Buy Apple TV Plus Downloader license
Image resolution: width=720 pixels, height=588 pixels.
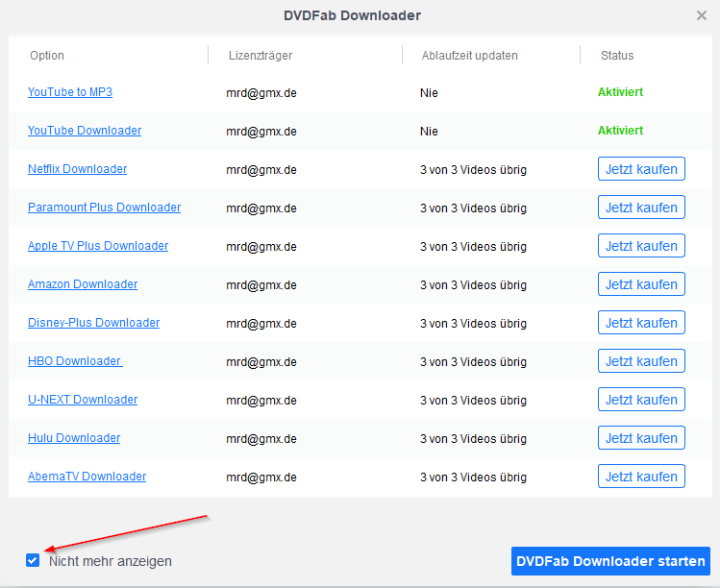click(641, 246)
